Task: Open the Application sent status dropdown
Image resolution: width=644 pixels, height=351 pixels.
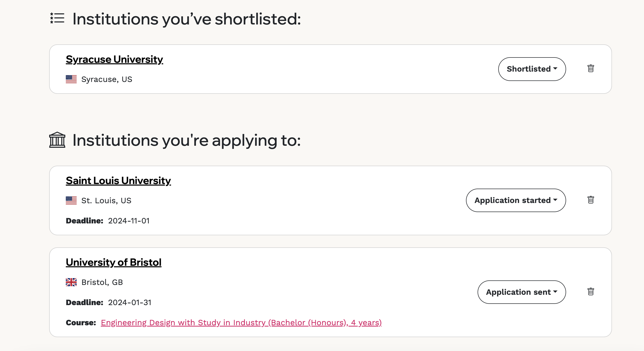Action: pyautogui.click(x=521, y=292)
